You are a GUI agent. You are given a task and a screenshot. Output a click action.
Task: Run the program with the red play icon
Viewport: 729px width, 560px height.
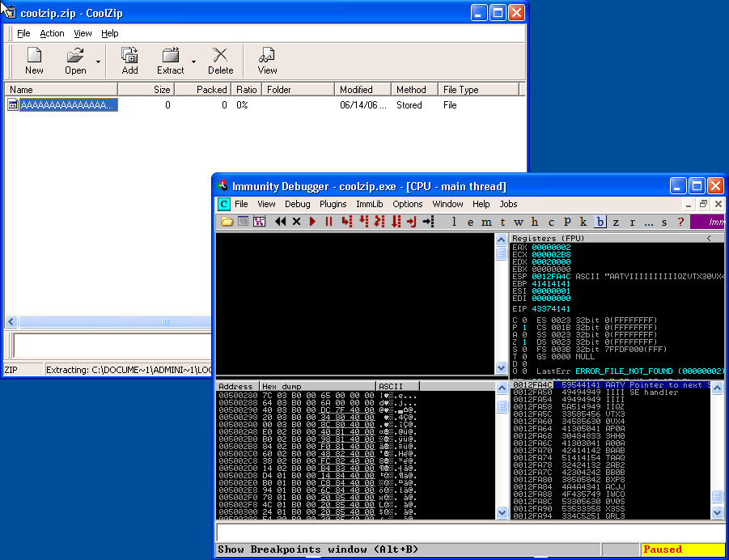tap(312, 222)
